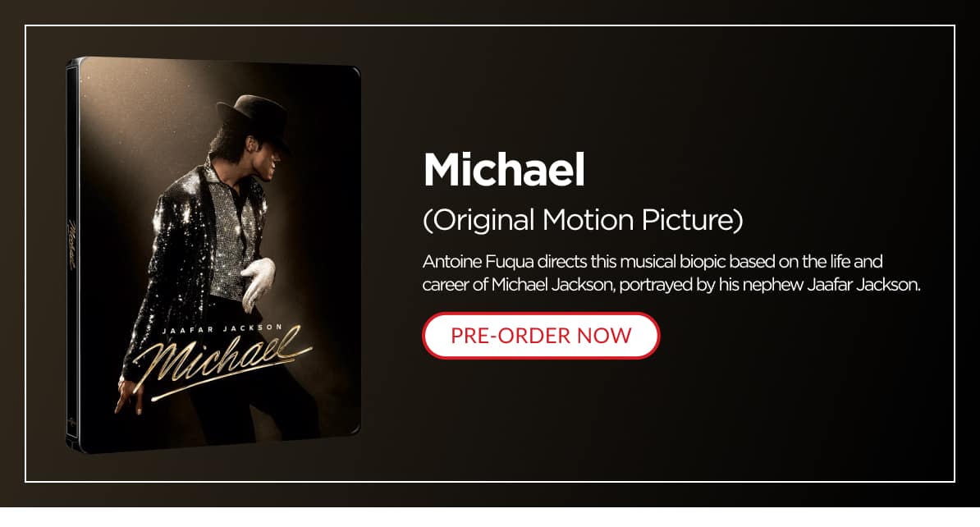Screen dimensions: 980x527
Task: Click the gold Michael script logo on cover
Action: coord(222,363)
